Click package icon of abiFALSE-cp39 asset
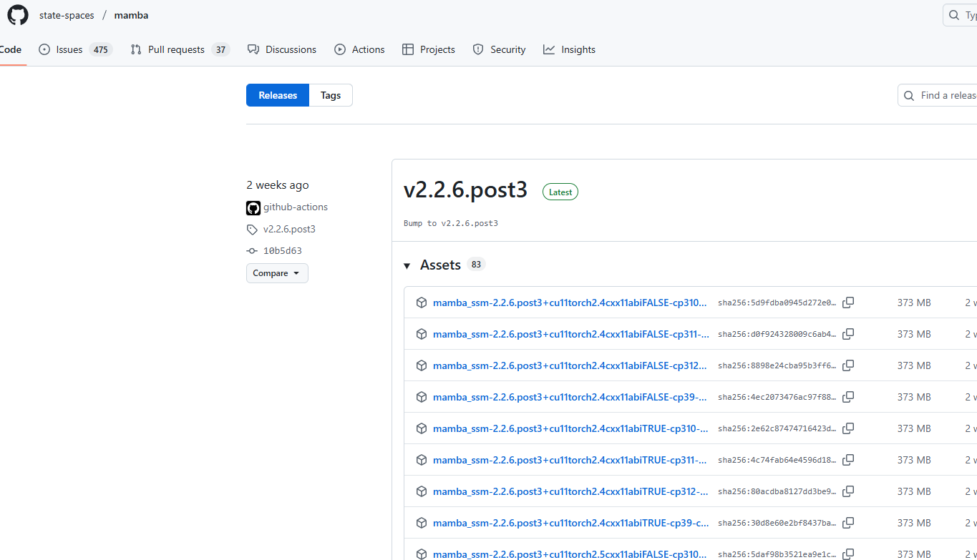The height and width of the screenshot is (560, 977). point(422,397)
